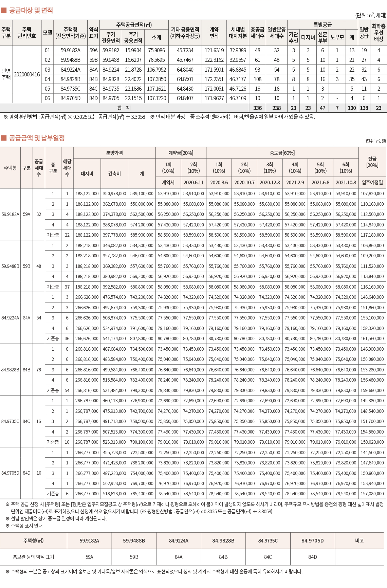
Task: Select the '대지비' column header
Action: click(87, 173)
